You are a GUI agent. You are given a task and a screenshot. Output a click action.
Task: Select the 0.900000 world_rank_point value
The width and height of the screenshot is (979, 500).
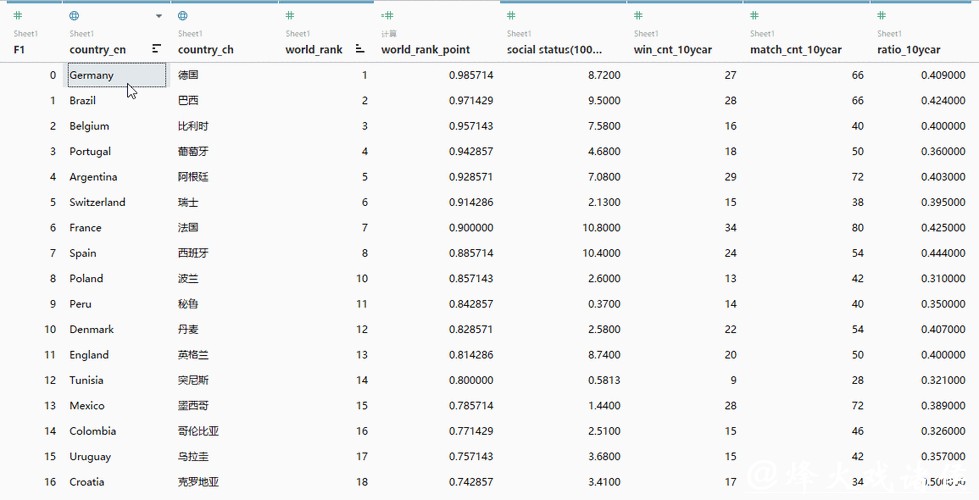470,228
